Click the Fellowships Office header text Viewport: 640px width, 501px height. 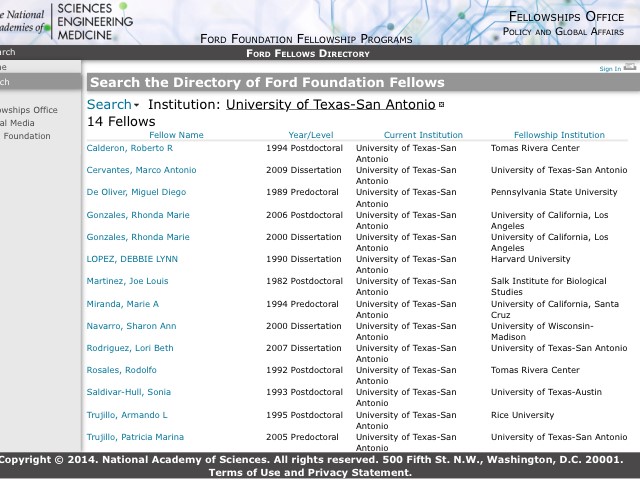[566, 16]
